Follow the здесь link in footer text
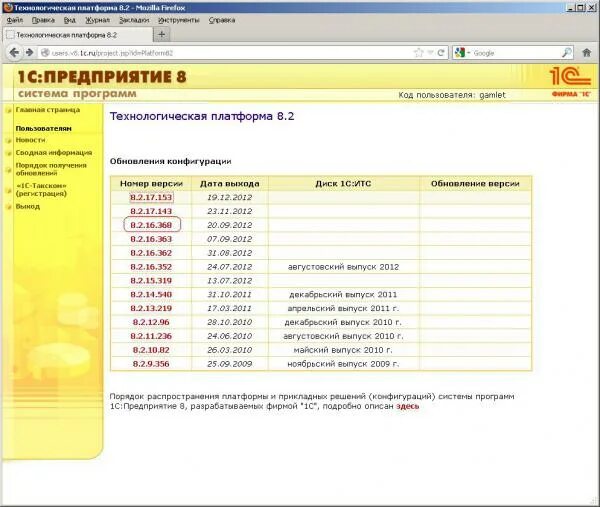 [408, 406]
